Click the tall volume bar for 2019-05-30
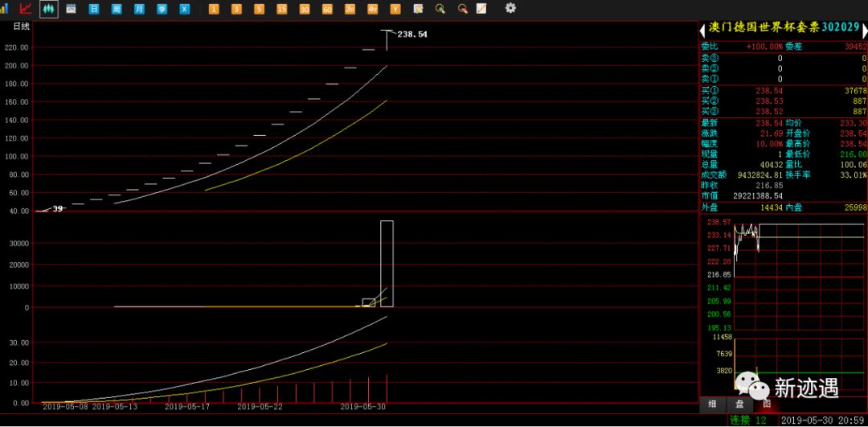 pyautogui.click(x=387, y=264)
